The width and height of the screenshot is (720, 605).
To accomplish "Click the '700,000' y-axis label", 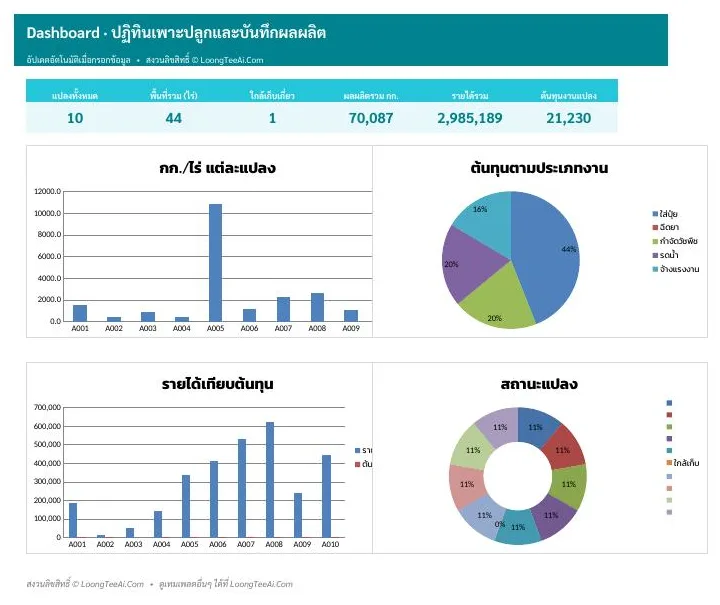I will (x=47, y=408).
